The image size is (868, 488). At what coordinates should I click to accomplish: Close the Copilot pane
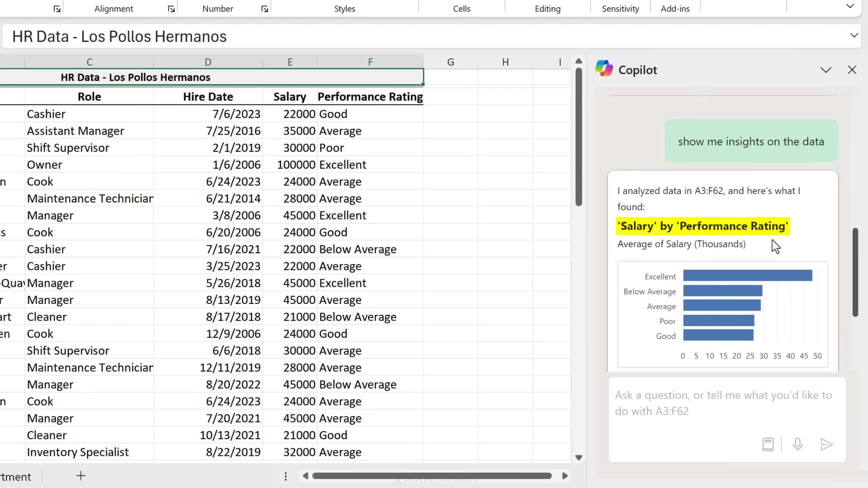[852, 70]
